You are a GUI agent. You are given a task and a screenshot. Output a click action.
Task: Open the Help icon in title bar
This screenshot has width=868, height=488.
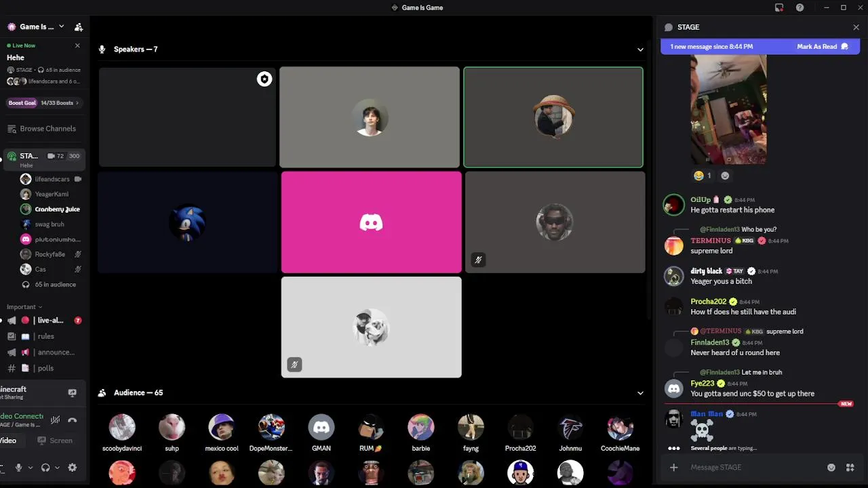pyautogui.click(x=800, y=7)
